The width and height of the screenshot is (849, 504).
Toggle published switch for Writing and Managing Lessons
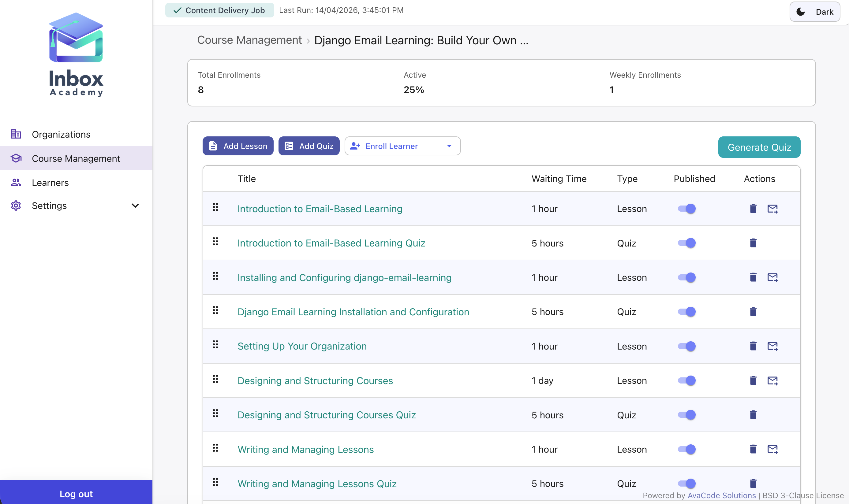point(687,449)
